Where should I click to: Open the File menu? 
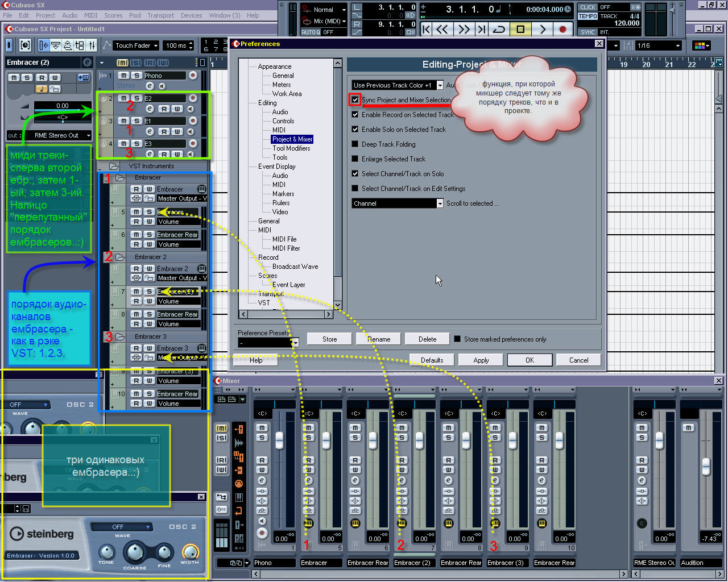pyautogui.click(x=8, y=15)
